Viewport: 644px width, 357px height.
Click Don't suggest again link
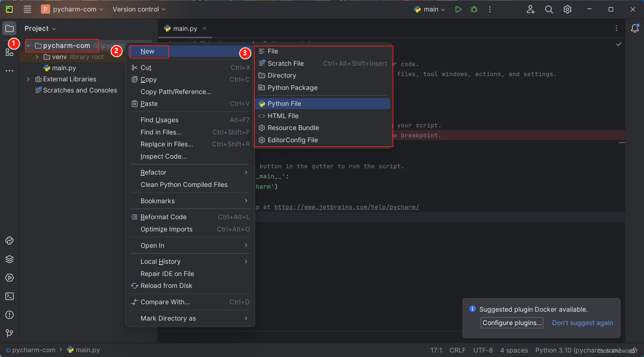click(582, 323)
